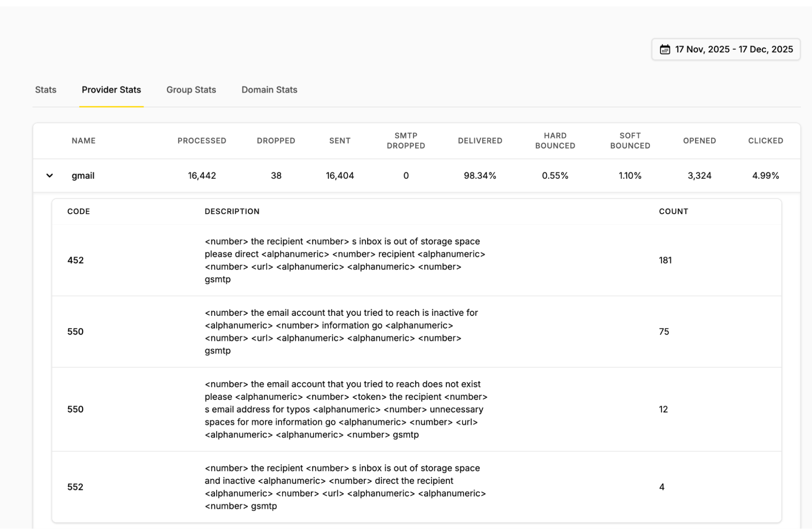This screenshot has height=529, width=812.
Task: Select the gmail provider name
Action: click(82, 175)
